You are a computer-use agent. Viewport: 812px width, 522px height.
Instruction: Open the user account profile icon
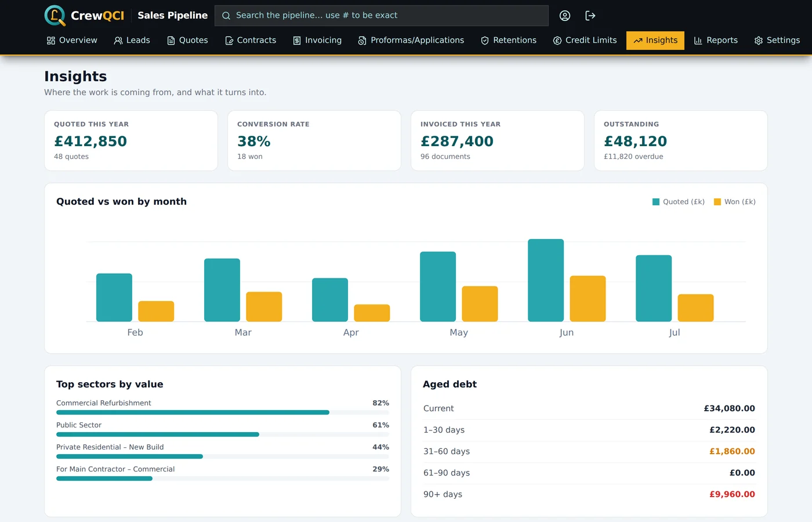(x=565, y=16)
